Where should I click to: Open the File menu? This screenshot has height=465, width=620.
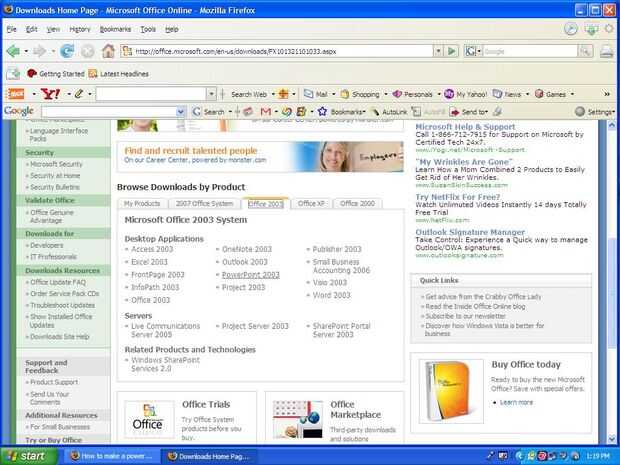(11, 29)
